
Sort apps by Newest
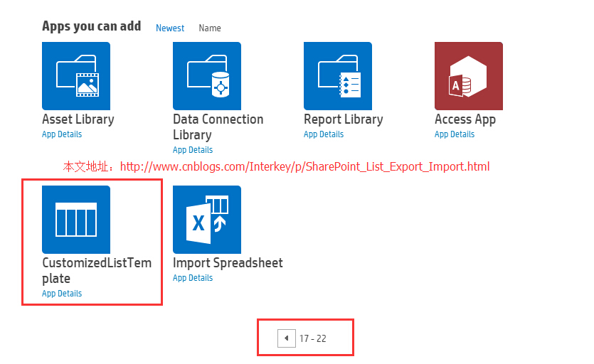pyautogui.click(x=170, y=28)
